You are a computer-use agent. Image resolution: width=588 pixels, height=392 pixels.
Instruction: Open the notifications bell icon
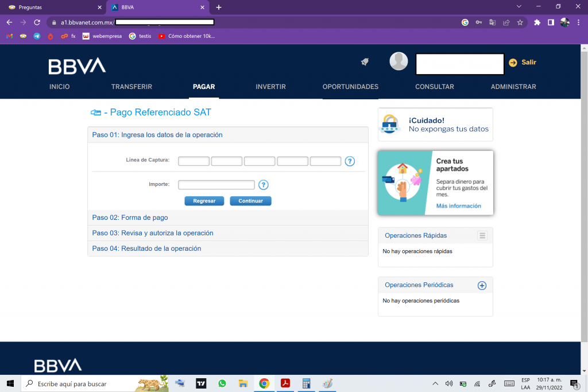[365, 62]
